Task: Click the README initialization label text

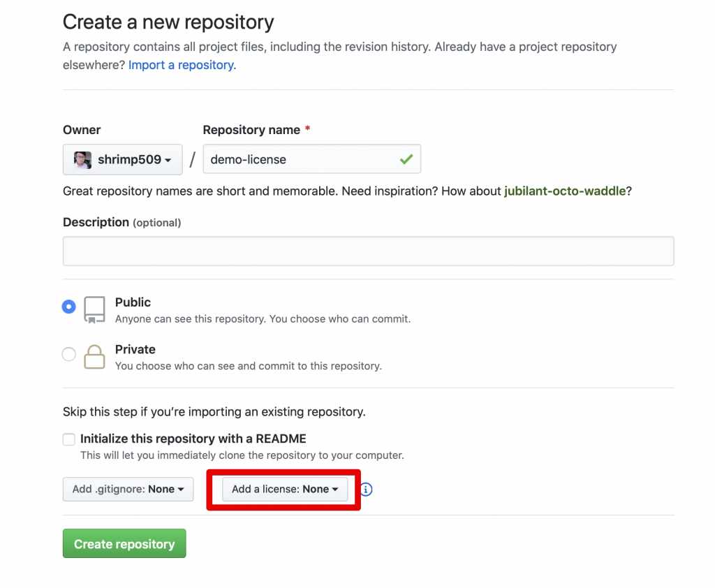Action: (x=193, y=439)
